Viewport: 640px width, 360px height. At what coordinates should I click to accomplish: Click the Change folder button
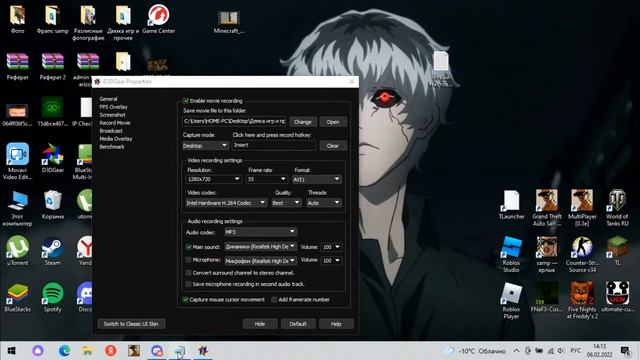302,122
